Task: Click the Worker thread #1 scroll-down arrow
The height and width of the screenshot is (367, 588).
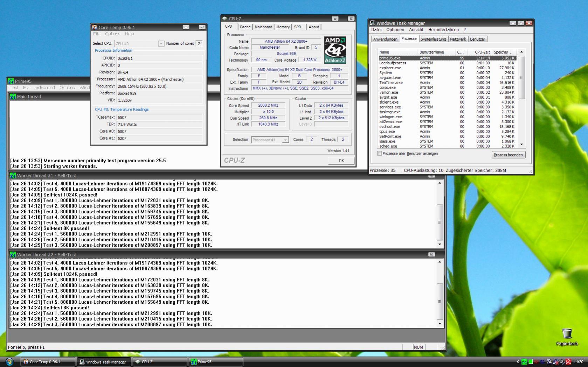Action: pos(440,244)
